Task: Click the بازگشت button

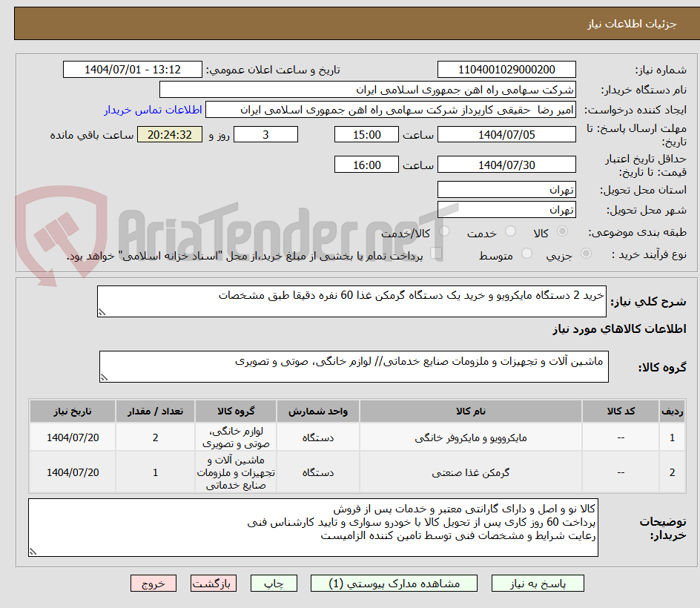Action: (x=214, y=583)
